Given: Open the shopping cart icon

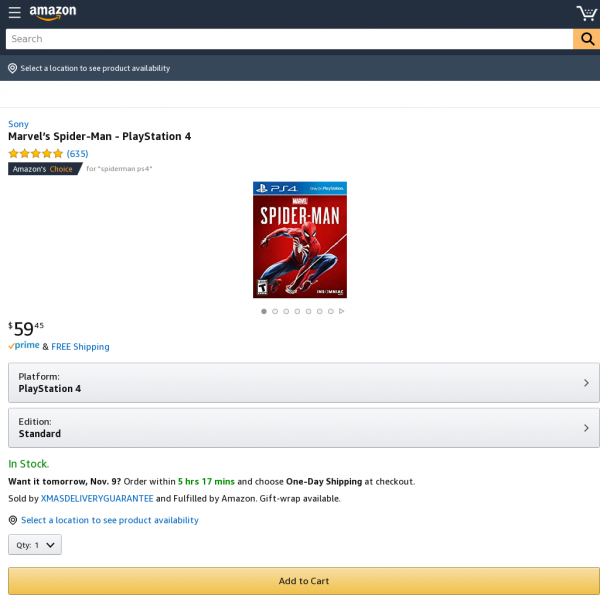Looking at the screenshot, I should 587,13.
